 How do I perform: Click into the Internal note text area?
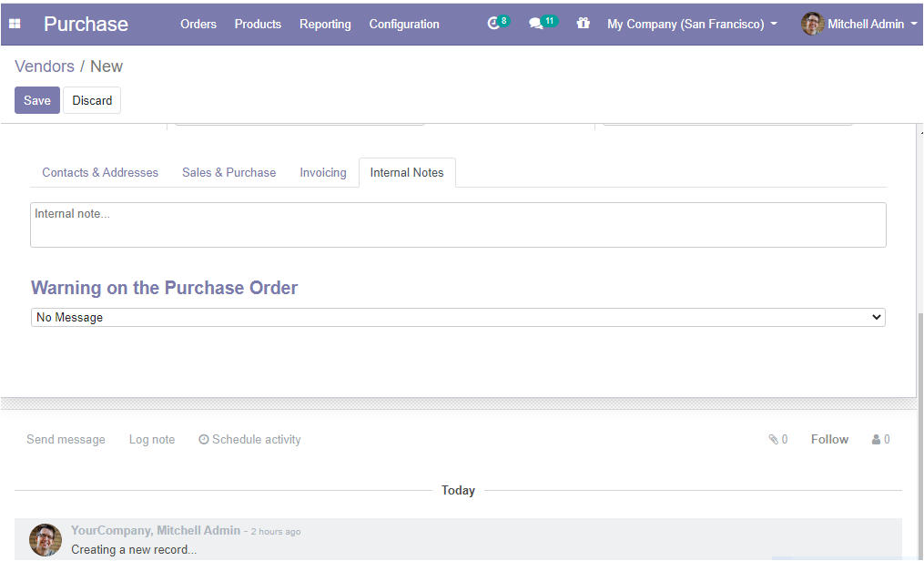click(x=458, y=225)
